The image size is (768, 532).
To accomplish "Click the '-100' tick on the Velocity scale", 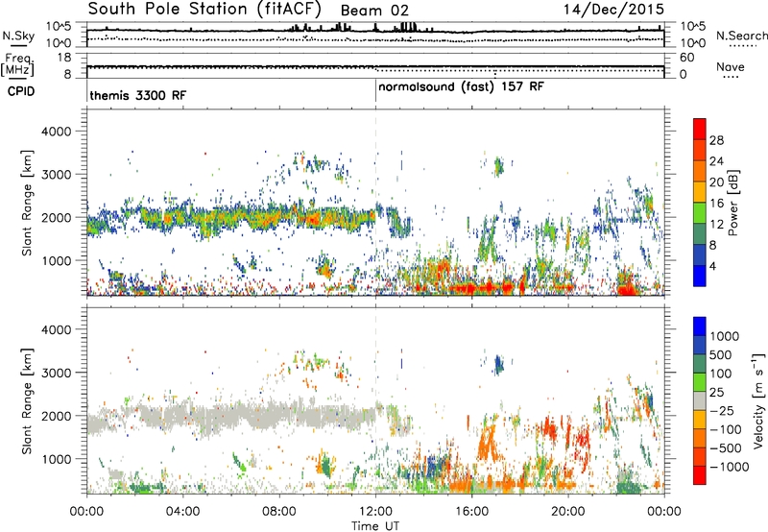I will 726,429.
